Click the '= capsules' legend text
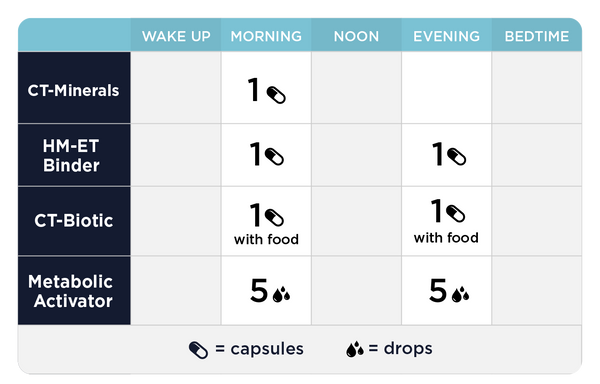The width and height of the screenshot is (600, 384). point(259,348)
